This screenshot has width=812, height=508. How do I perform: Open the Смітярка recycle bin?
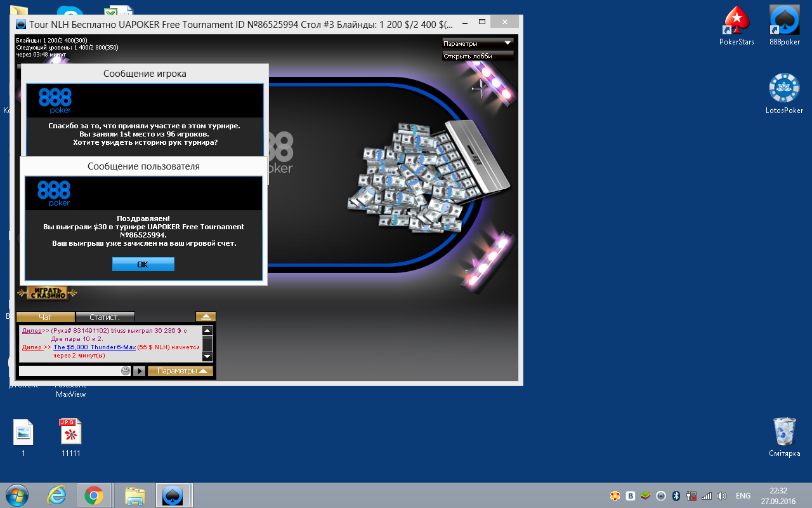[785, 437]
